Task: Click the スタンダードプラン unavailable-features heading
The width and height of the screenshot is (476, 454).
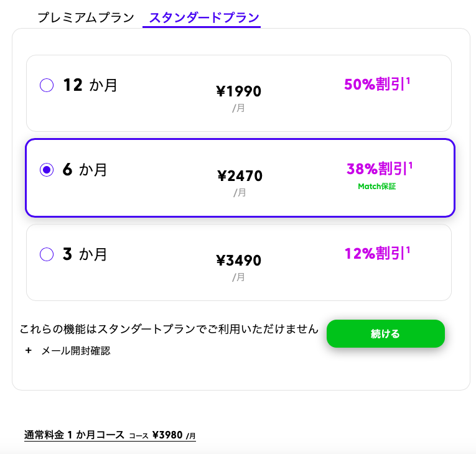Action: 169,329
